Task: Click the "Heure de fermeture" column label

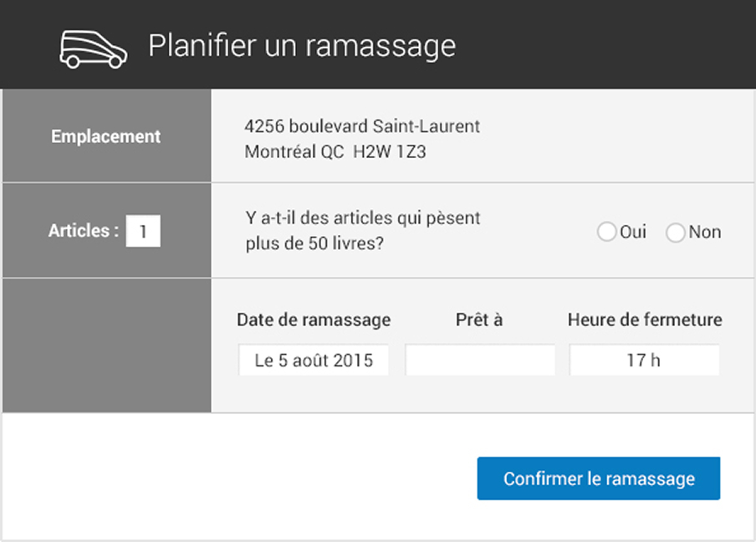Action: click(x=644, y=320)
